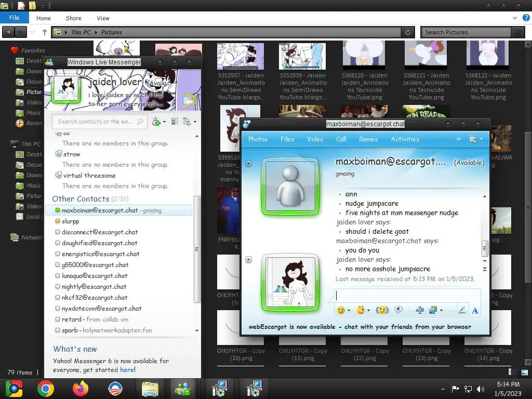Click Call in the chat toolbar
532x399 pixels.
coord(341,139)
